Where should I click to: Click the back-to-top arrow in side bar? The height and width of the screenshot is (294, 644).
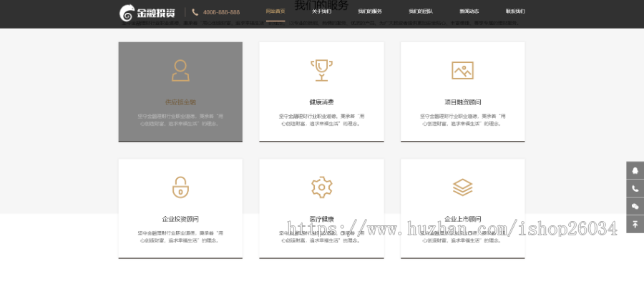pyautogui.click(x=635, y=224)
